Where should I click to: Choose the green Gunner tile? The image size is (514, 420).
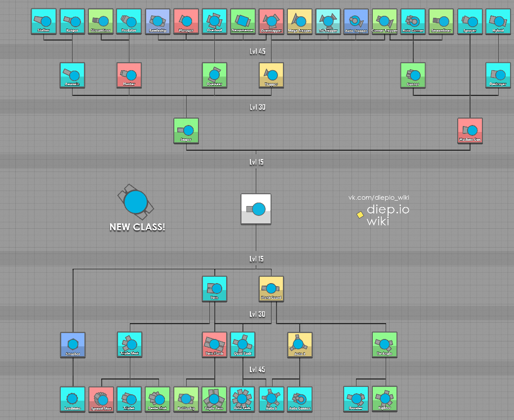[x=413, y=75]
